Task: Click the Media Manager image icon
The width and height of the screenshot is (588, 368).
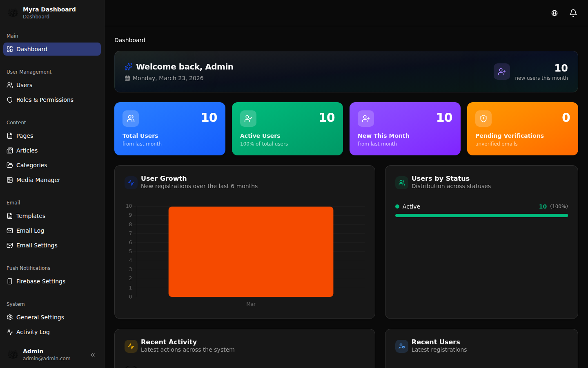Action: pyautogui.click(x=10, y=180)
